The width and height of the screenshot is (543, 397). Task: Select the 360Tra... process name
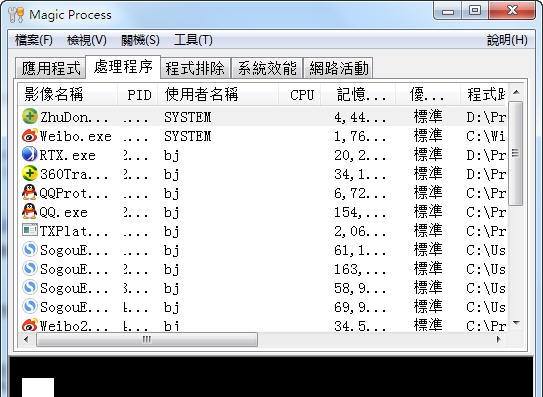[74, 174]
